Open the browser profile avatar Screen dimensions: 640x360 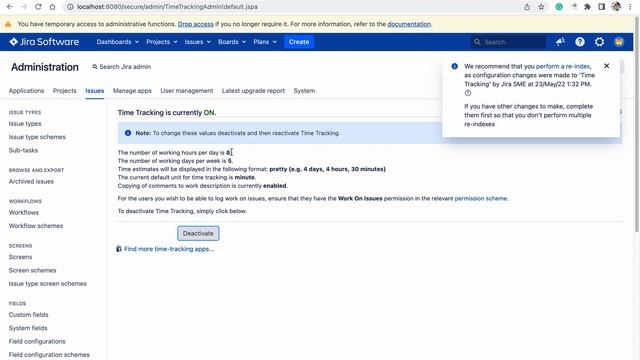(x=616, y=7)
